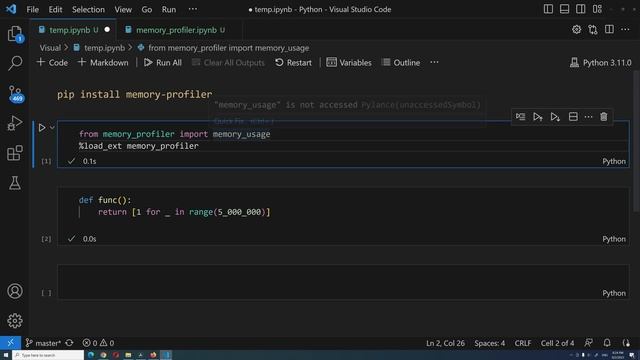Open the Run menu

tap(169, 9)
